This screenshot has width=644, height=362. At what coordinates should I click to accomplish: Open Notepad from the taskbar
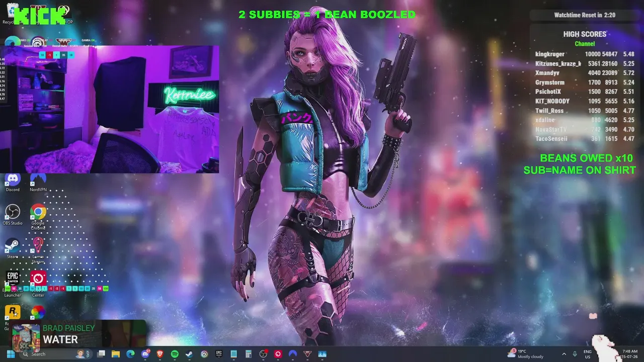tap(233, 354)
